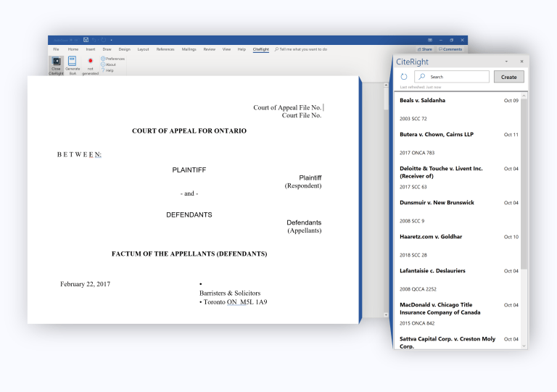Image resolution: width=557 pixels, height=392 pixels.
Task: Close the CiteRight side panel
Action: tap(521, 62)
